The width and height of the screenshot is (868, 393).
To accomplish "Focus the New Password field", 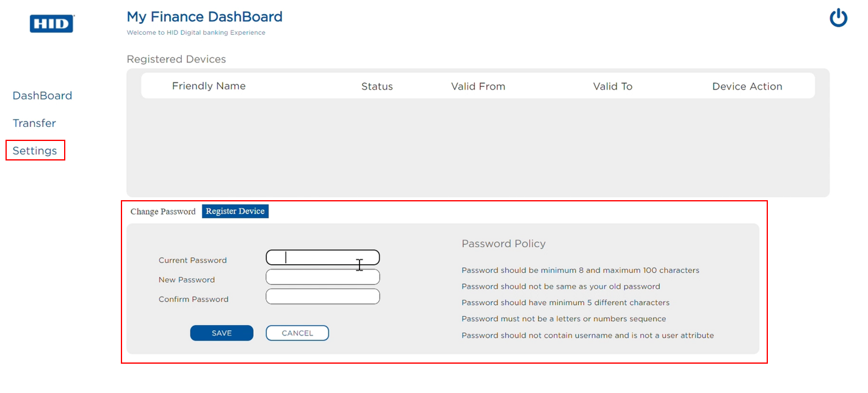I will point(323,277).
